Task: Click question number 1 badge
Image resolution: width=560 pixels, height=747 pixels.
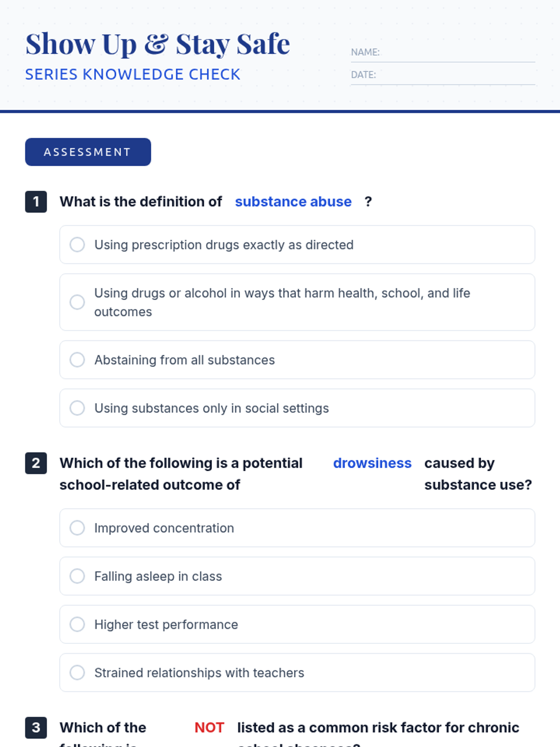Action: click(36, 202)
